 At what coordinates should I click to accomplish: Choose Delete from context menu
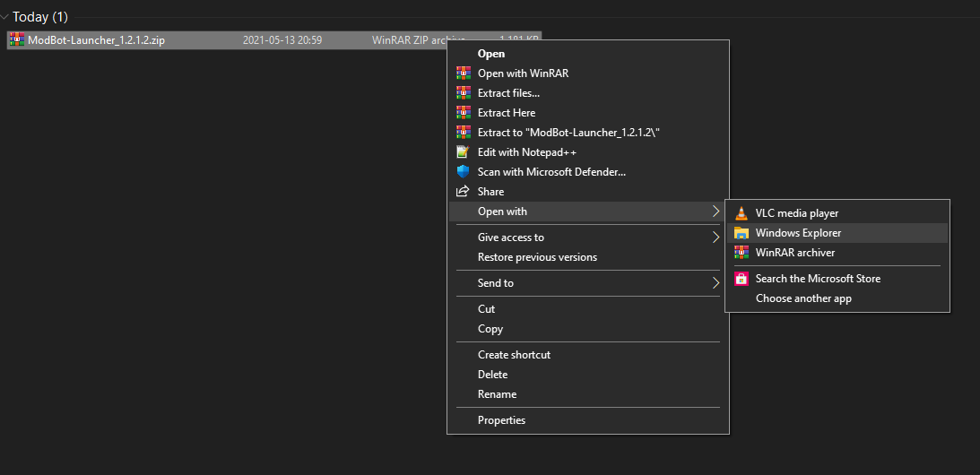point(588,375)
